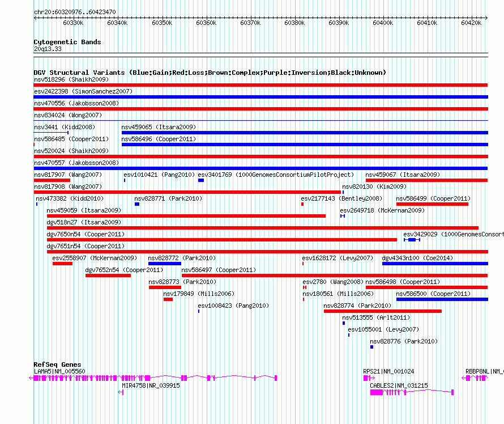Viewport: 504px width, 424px height.
Task: Select the esv1010421 (Pang2010) label
Action: [159, 175]
